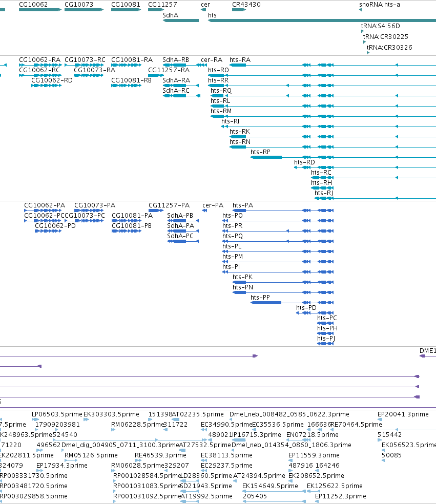Select the EK154649.5prime EST label
Image resolution: width=436 pixels, height=504 pixels.
[x=270, y=486]
